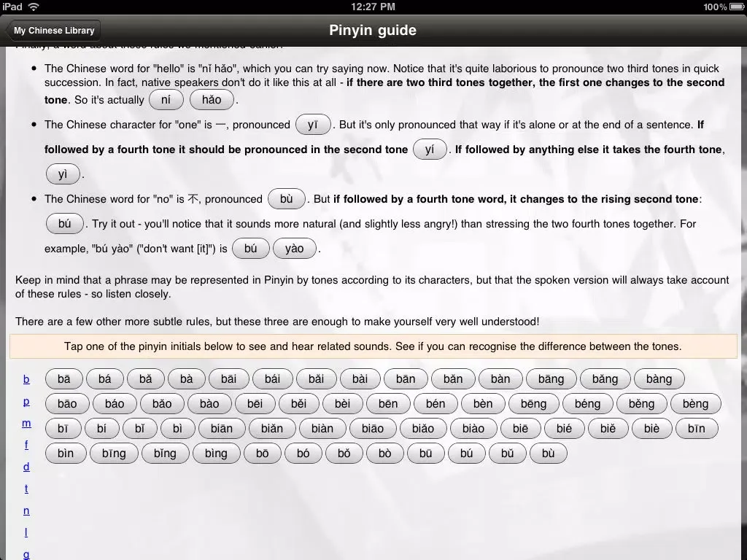Play the second-tone 'yí' button

pyautogui.click(x=430, y=149)
